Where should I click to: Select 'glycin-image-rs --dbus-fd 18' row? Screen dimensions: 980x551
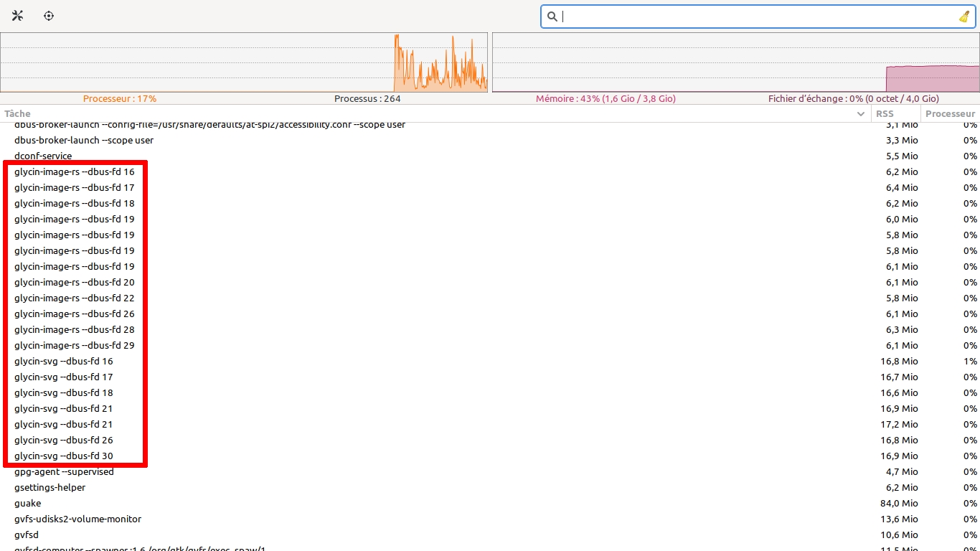pyautogui.click(x=490, y=203)
